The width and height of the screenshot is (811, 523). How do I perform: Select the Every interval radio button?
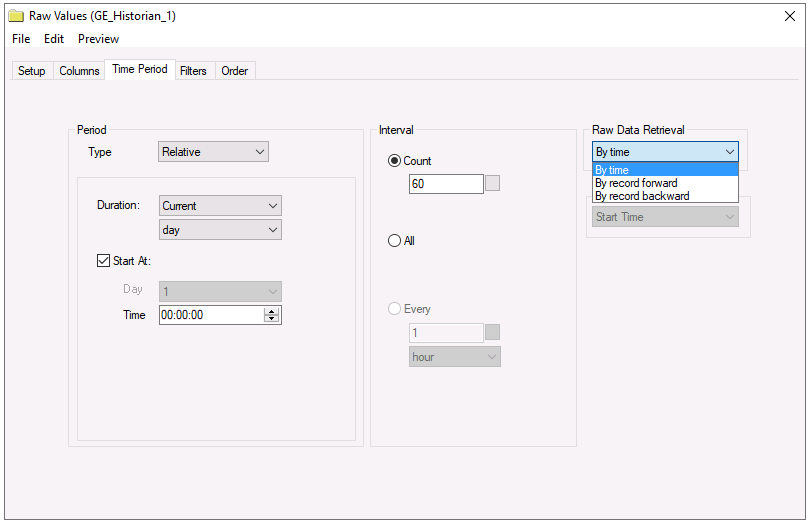pyautogui.click(x=394, y=309)
